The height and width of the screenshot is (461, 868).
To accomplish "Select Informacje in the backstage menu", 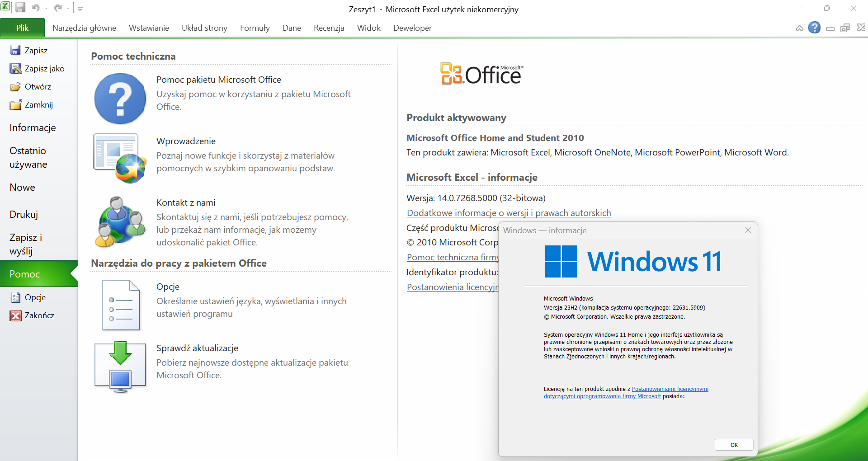I will tap(33, 127).
